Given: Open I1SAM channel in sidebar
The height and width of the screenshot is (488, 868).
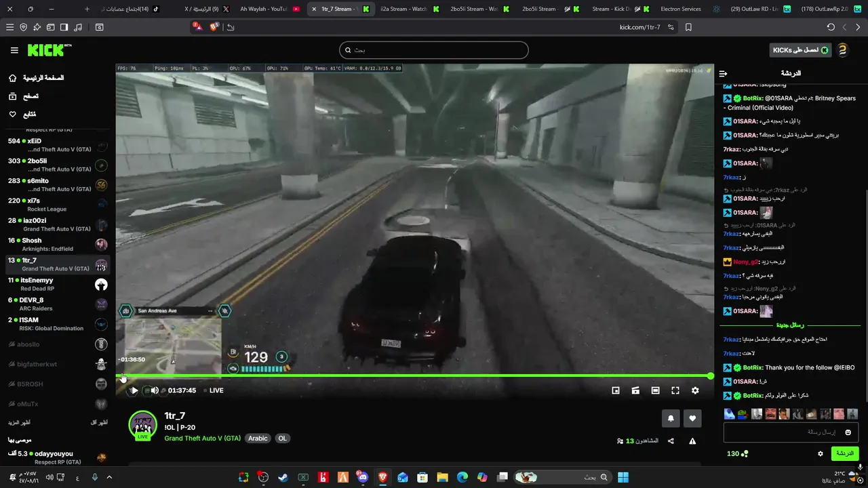Looking at the screenshot, I should coord(58,324).
